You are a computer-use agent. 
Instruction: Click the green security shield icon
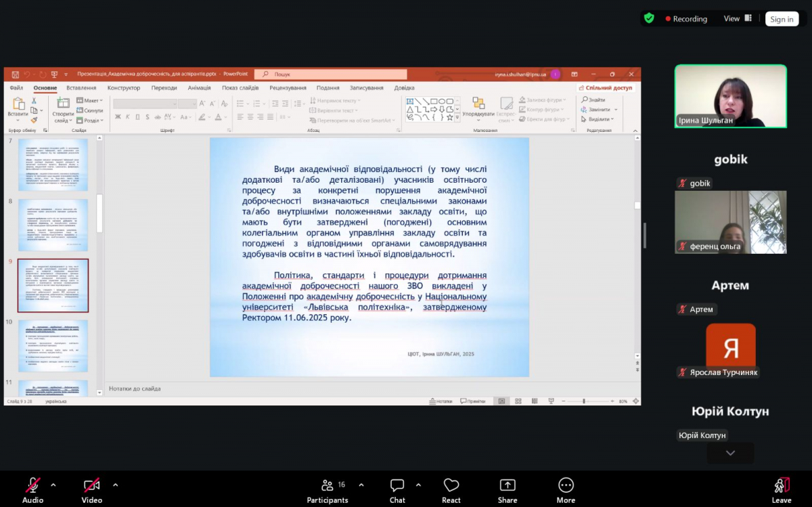[x=649, y=18]
